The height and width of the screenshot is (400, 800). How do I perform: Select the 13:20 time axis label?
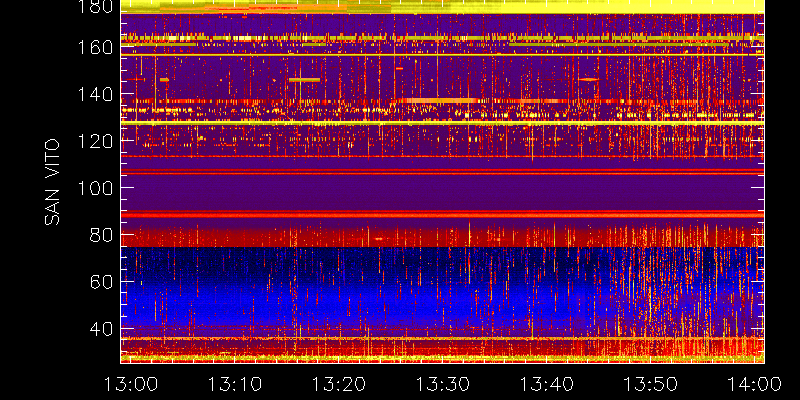[339, 384]
